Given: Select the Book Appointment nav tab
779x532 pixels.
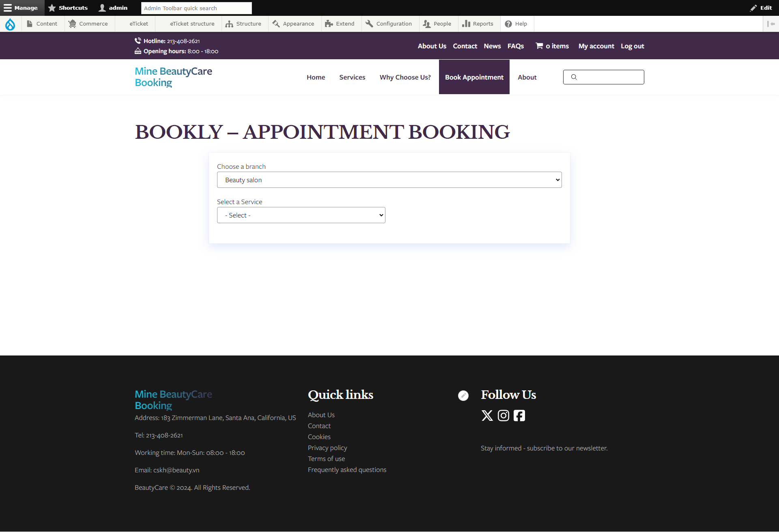Looking at the screenshot, I should pos(474,77).
